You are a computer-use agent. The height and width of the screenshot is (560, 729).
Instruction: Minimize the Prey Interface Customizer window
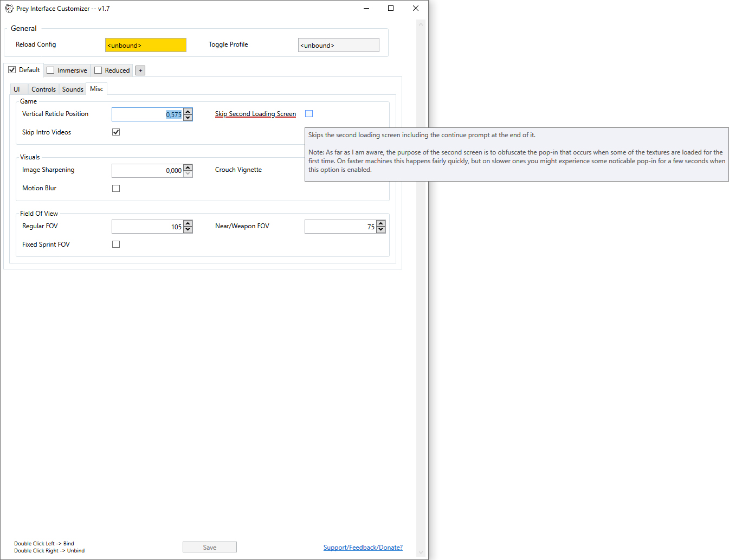[x=366, y=8]
